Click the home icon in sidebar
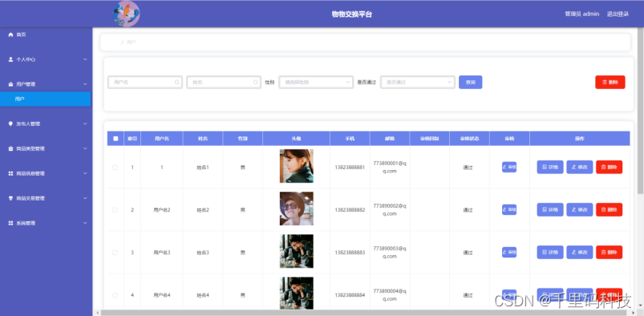The image size is (644, 316). tap(10, 35)
